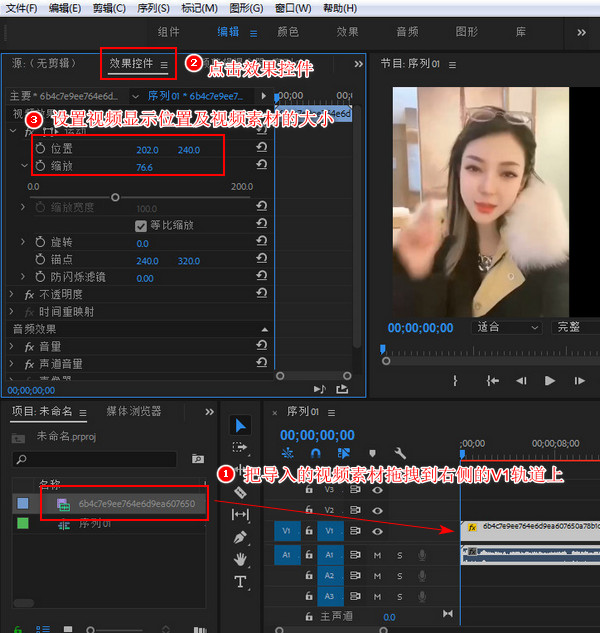Open the 完整 playback resolution dropdown

(x=575, y=327)
